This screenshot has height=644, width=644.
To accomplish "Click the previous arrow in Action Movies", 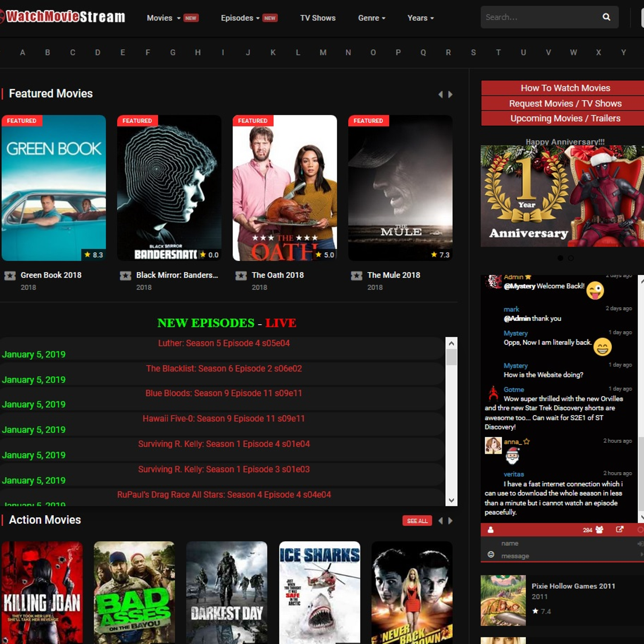I will (440, 520).
